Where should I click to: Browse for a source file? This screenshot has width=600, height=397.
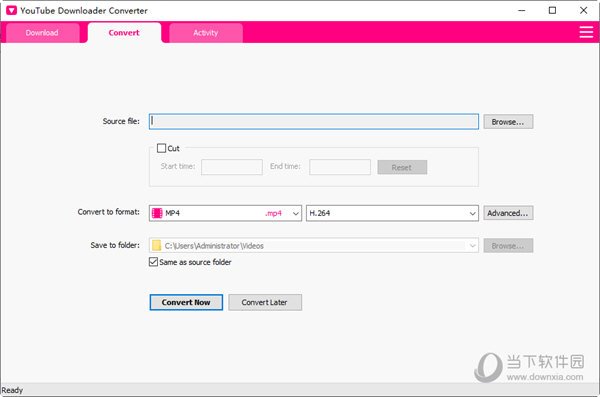click(x=508, y=122)
